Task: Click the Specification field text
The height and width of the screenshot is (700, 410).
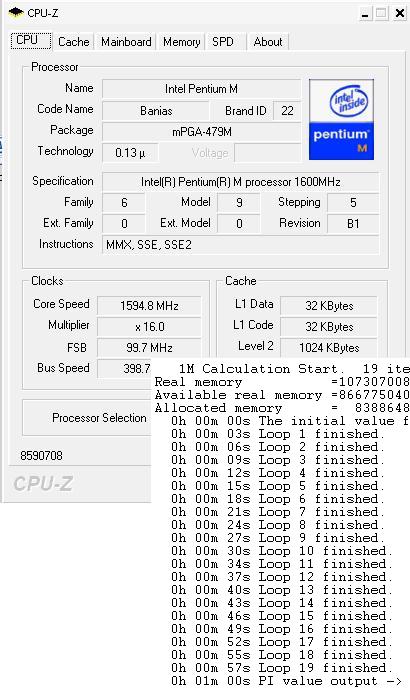Action: [x=241, y=182]
